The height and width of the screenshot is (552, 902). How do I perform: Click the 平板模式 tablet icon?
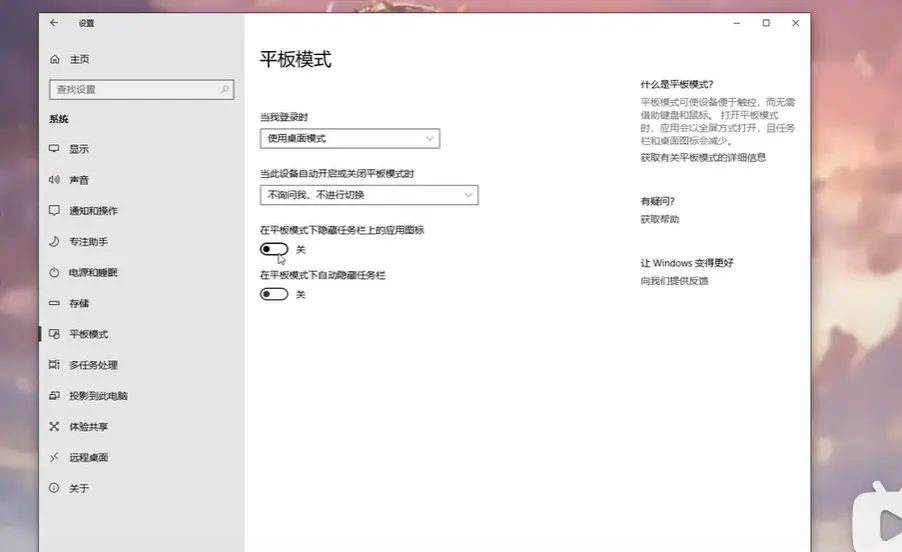coord(54,334)
